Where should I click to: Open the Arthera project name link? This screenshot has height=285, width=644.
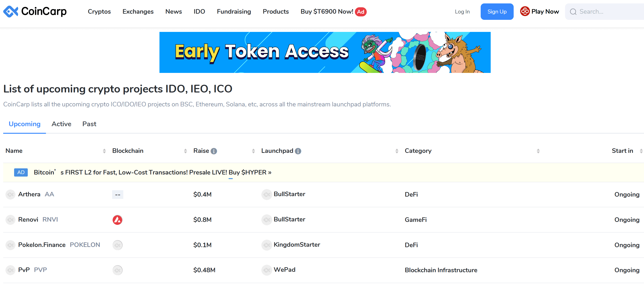point(29,194)
